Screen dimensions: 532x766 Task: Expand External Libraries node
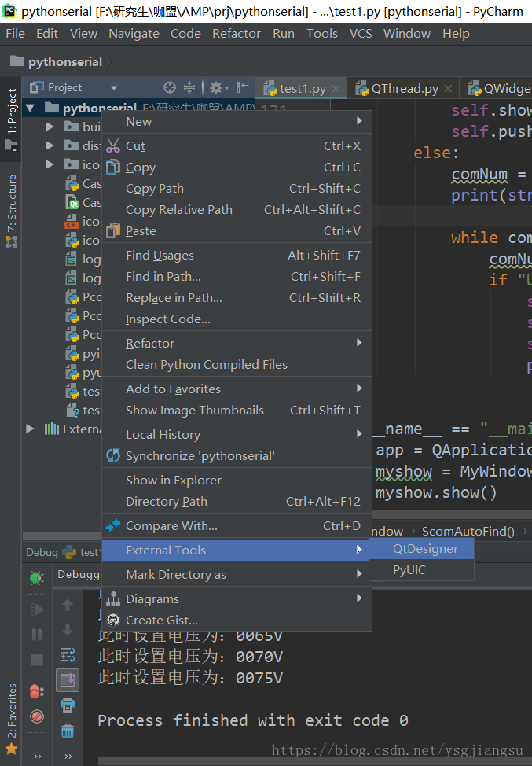(x=30, y=429)
